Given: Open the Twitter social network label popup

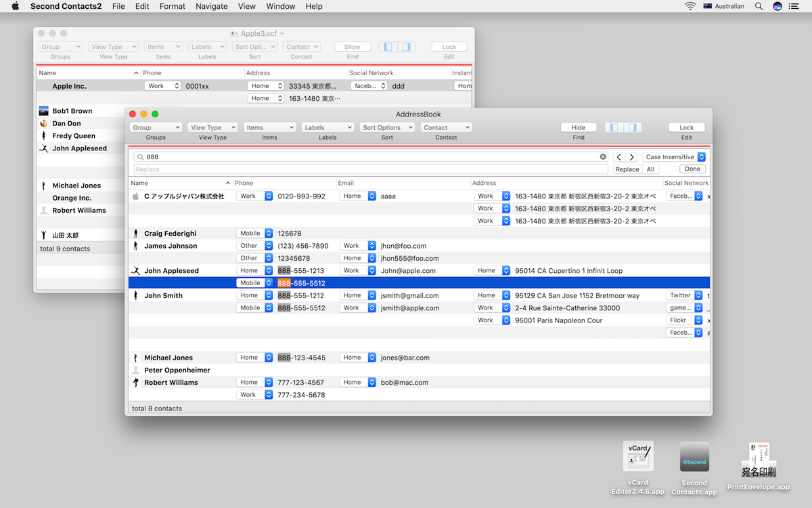Looking at the screenshot, I should (685, 295).
